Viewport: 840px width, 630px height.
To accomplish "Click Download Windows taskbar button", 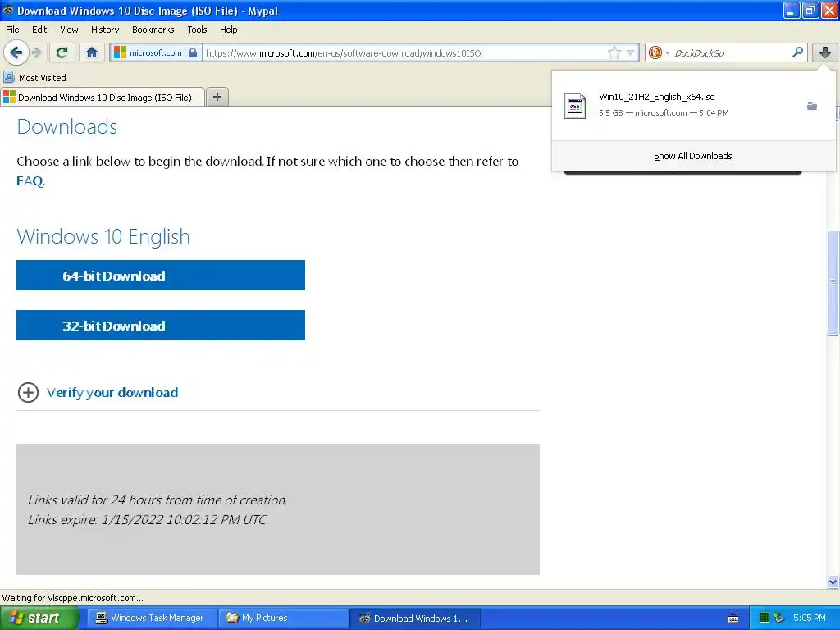I will coord(414,618).
